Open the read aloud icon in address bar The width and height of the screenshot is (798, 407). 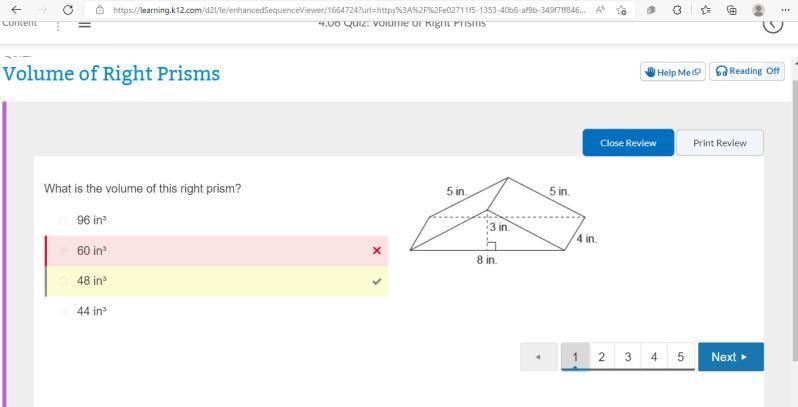coord(601,10)
